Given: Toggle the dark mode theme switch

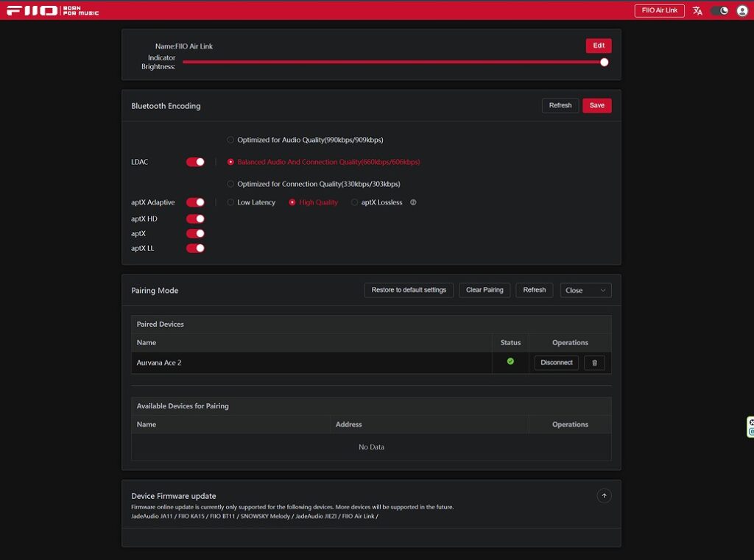Looking at the screenshot, I should coord(719,10).
